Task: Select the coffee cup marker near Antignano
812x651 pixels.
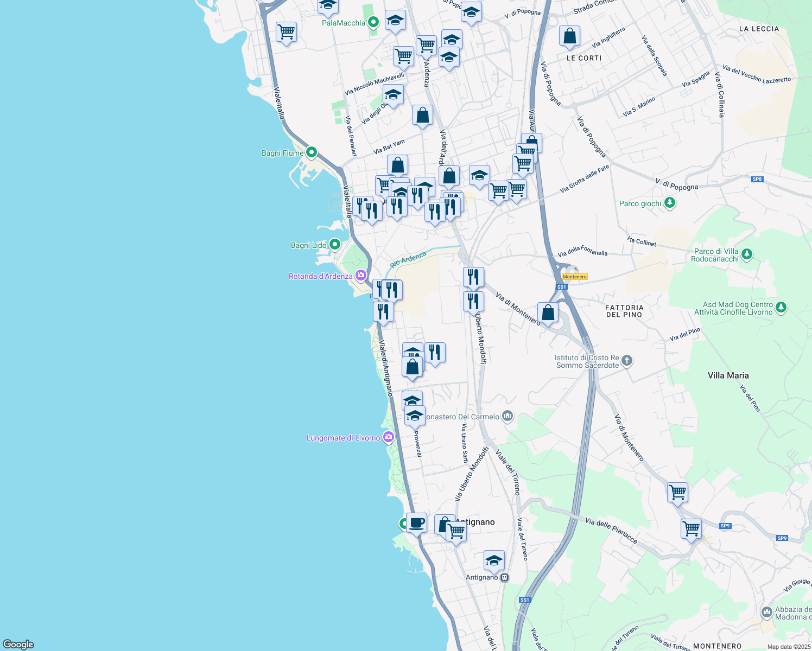Action: pos(416,524)
